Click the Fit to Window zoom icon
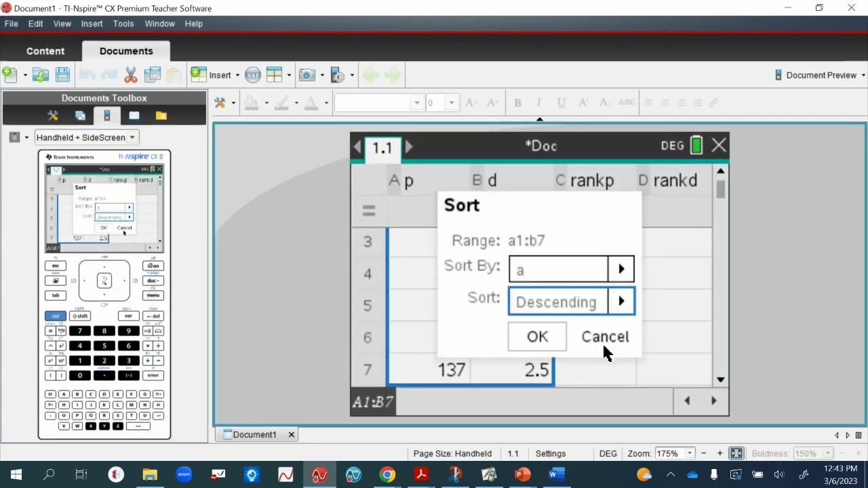Image resolution: width=868 pixels, height=488 pixels. coord(736,453)
